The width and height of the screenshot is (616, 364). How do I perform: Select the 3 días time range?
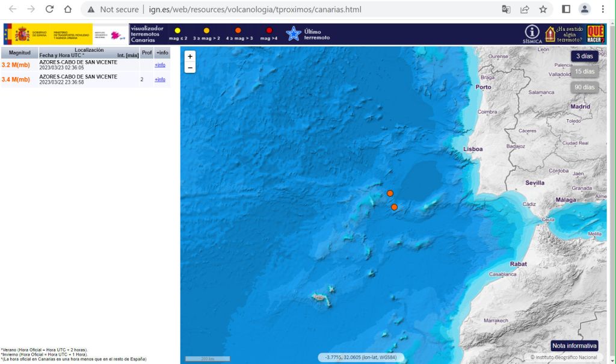(584, 56)
